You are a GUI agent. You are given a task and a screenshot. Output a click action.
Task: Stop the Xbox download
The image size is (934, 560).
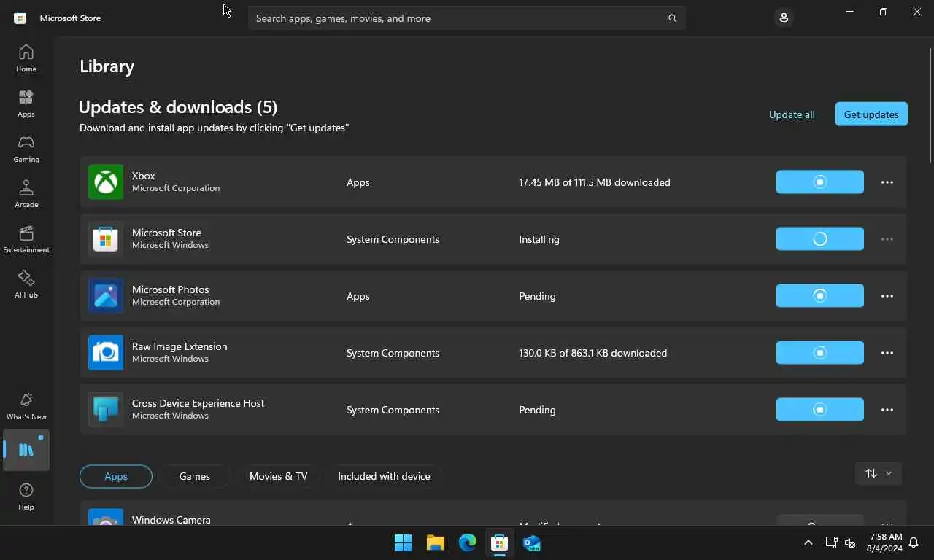819,182
